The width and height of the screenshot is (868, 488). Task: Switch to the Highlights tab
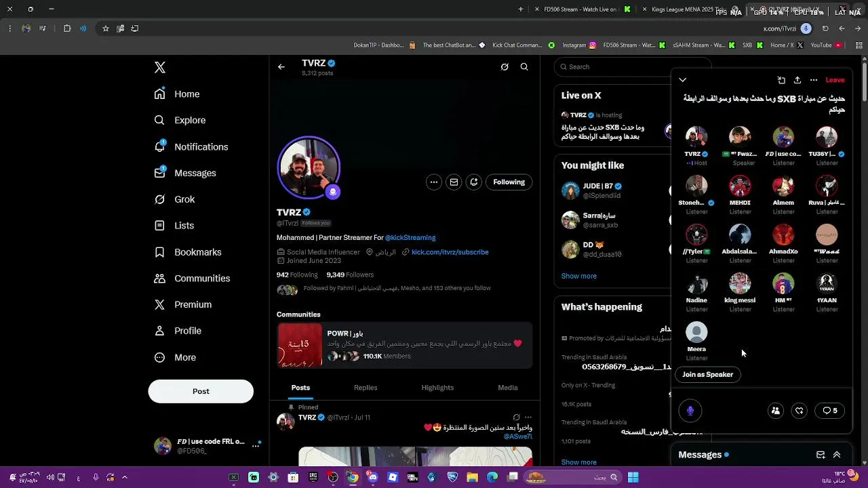tap(437, 388)
